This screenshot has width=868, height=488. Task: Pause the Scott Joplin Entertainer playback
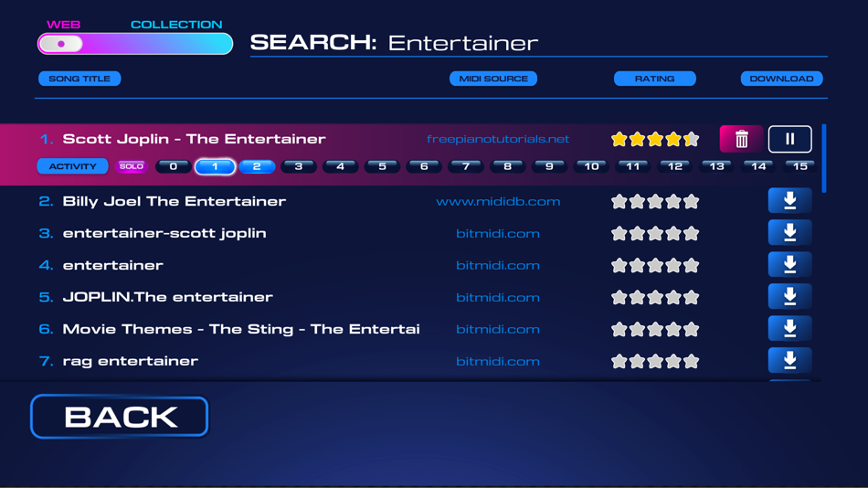(x=790, y=139)
